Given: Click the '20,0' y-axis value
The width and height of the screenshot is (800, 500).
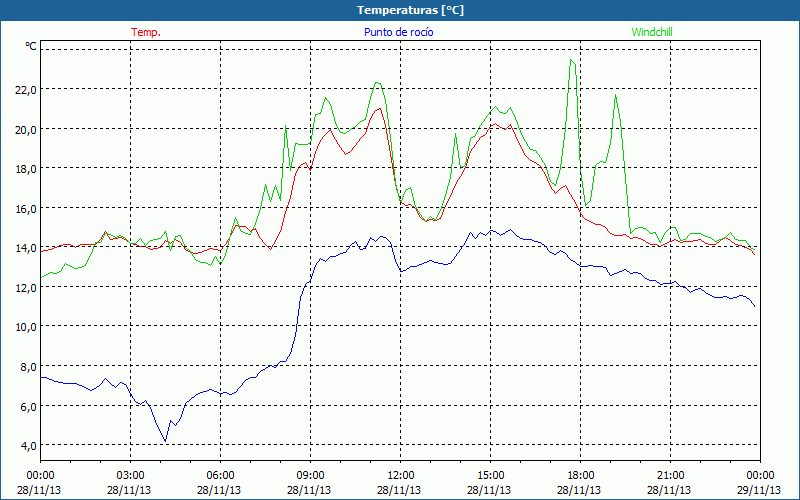Looking at the screenshot, I should coord(26,130).
